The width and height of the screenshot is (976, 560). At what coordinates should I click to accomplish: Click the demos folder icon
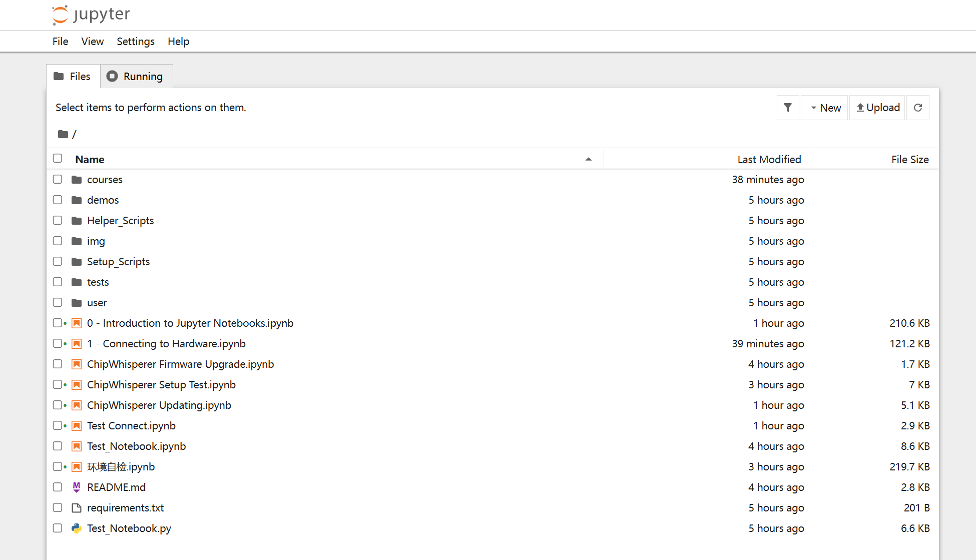click(x=77, y=200)
